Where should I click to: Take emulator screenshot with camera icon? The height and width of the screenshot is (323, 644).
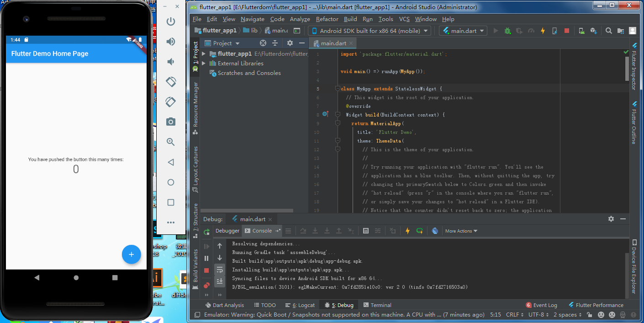(171, 122)
